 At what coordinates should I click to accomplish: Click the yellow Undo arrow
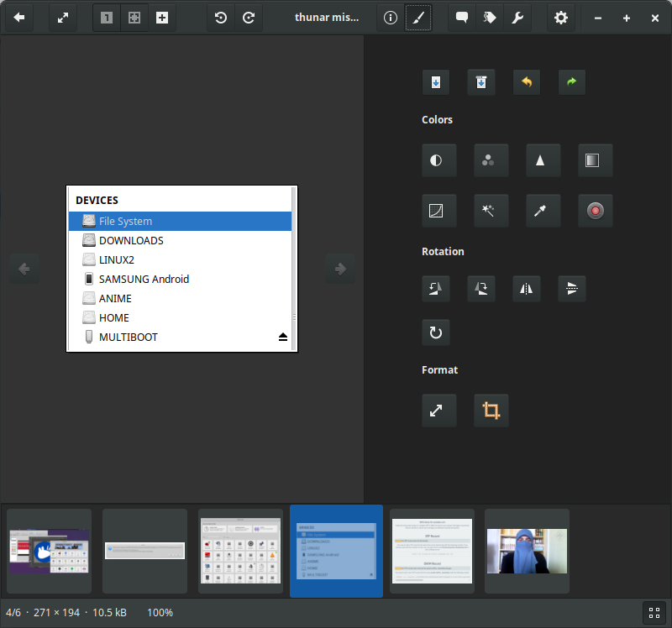point(527,82)
